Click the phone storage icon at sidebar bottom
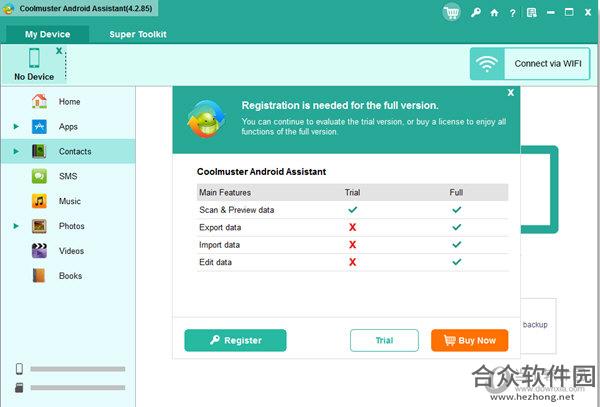 [20, 369]
